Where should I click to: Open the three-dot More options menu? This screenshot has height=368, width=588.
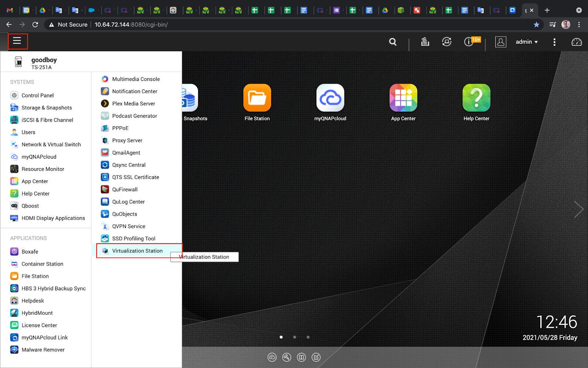pos(554,42)
